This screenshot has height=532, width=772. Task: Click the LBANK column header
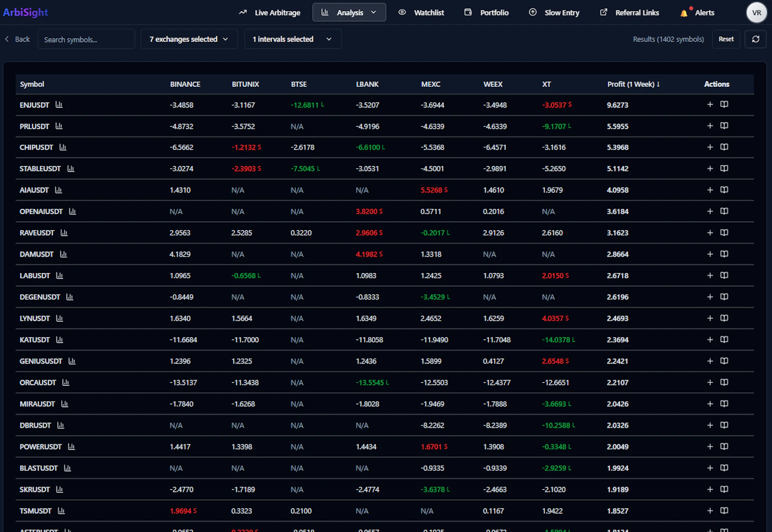367,84
